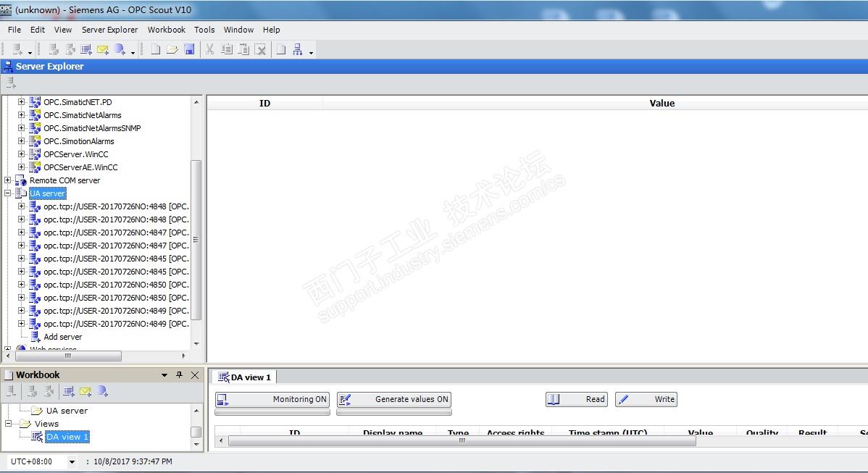Click the OPCServer.WinCC server icon
This screenshot has width=868, height=473.
click(35, 154)
